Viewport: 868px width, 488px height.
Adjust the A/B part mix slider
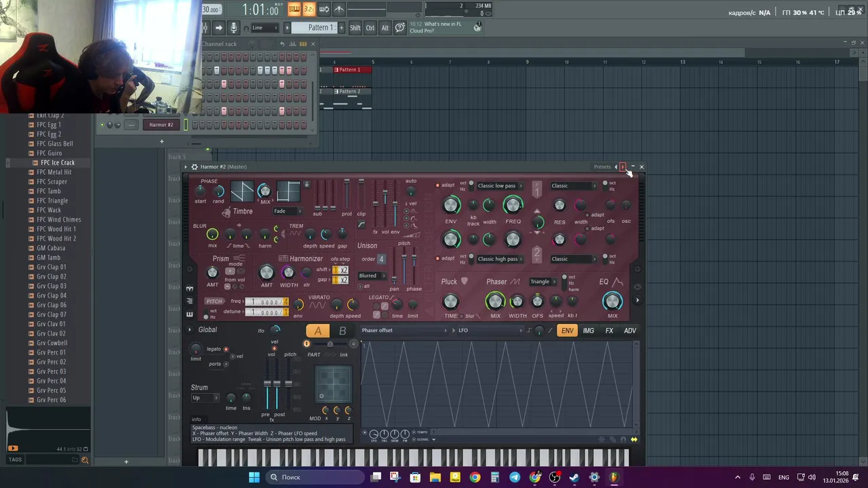click(330, 344)
